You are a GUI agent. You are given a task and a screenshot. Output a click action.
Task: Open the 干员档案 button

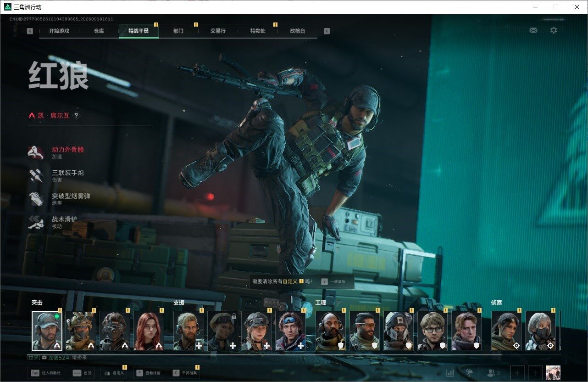(184, 373)
